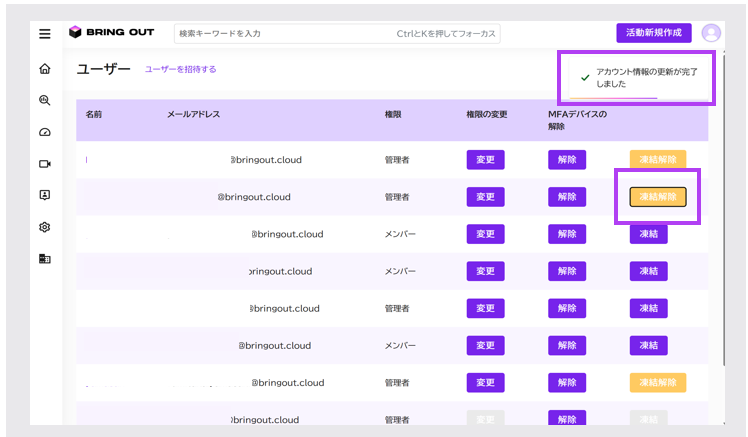Click 凍結 in the third user row
748x437 pixels.
[x=648, y=234]
